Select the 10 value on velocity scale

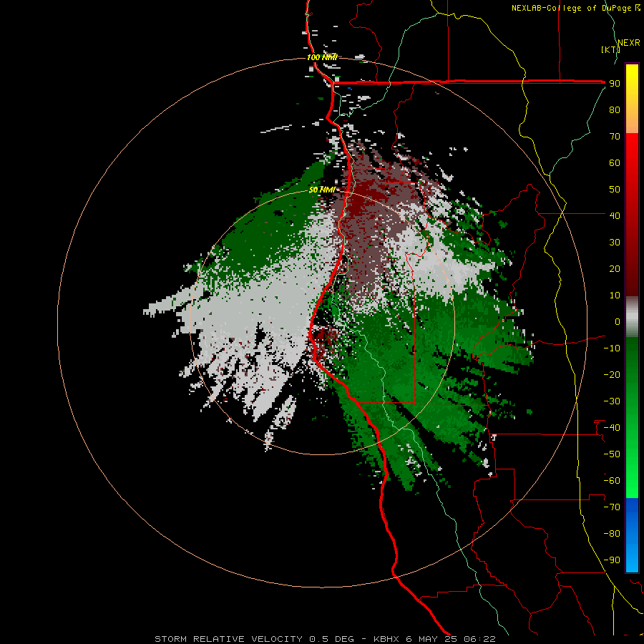tap(615, 296)
